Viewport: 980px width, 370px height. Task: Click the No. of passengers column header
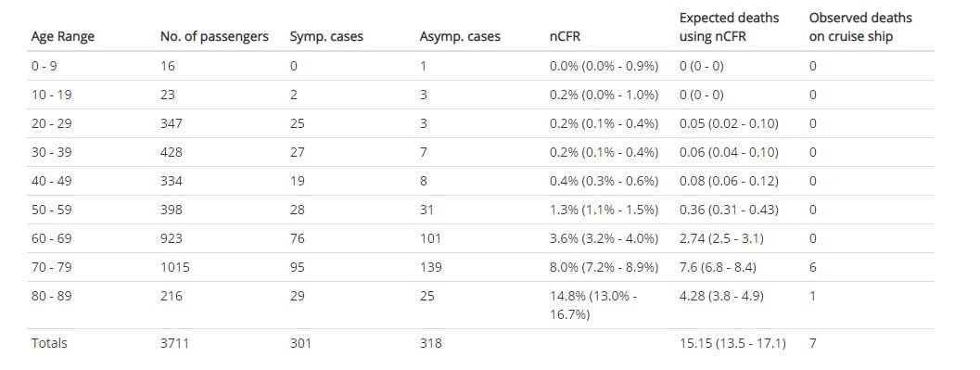pyautogui.click(x=214, y=36)
